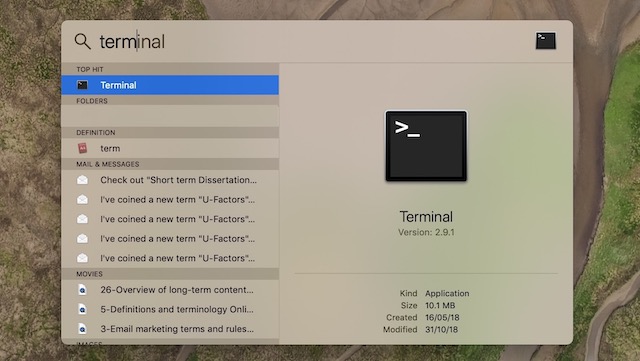Click the "Application" kind value

click(447, 293)
